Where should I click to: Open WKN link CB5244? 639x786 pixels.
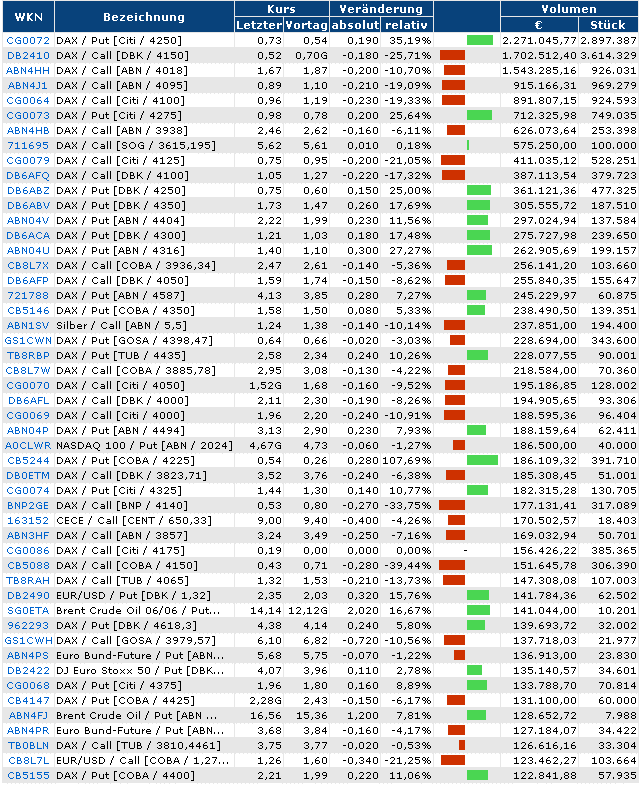point(28,461)
